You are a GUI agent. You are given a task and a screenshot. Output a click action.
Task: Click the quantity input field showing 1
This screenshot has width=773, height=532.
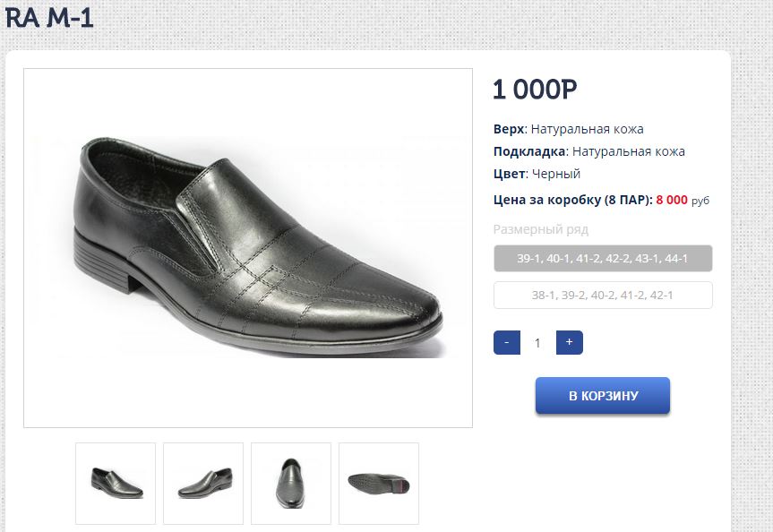(x=538, y=342)
